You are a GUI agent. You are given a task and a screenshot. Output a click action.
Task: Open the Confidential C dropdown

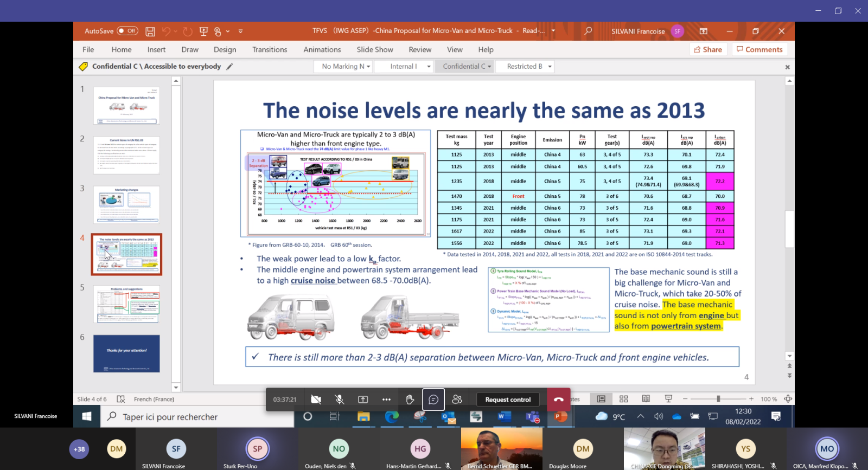(467, 66)
